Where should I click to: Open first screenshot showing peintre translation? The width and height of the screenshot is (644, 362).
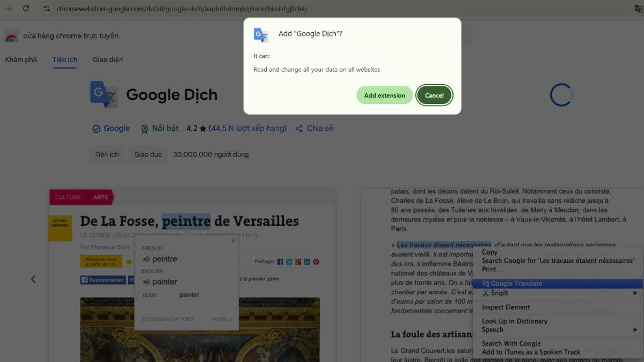point(193,275)
